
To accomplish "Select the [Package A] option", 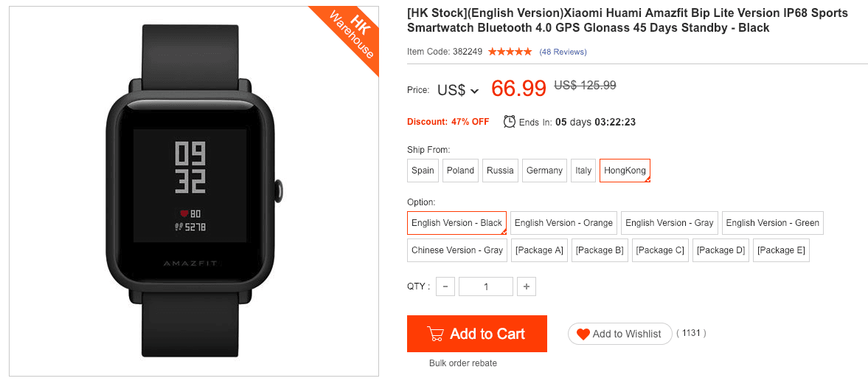I will (539, 250).
